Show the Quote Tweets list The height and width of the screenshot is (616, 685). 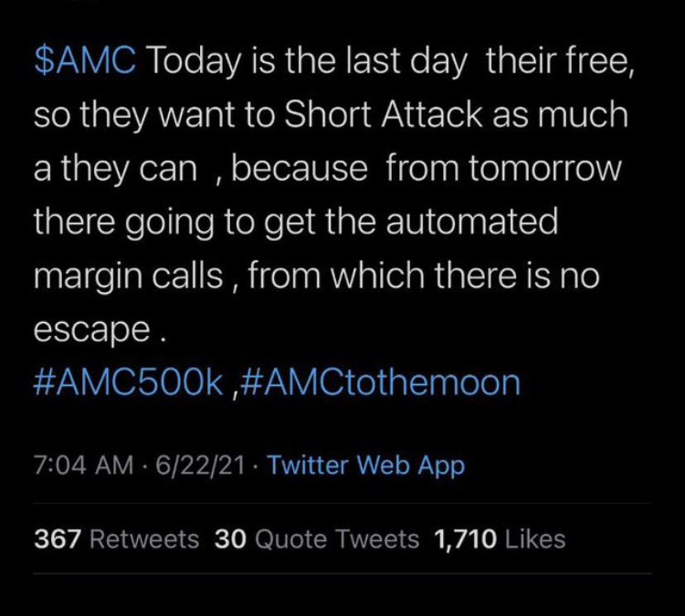click(x=336, y=539)
